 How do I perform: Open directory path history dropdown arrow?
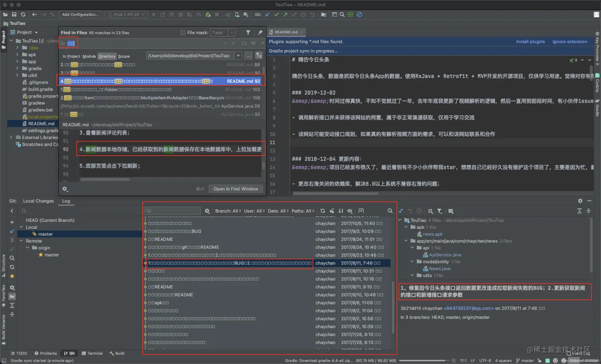pos(238,56)
